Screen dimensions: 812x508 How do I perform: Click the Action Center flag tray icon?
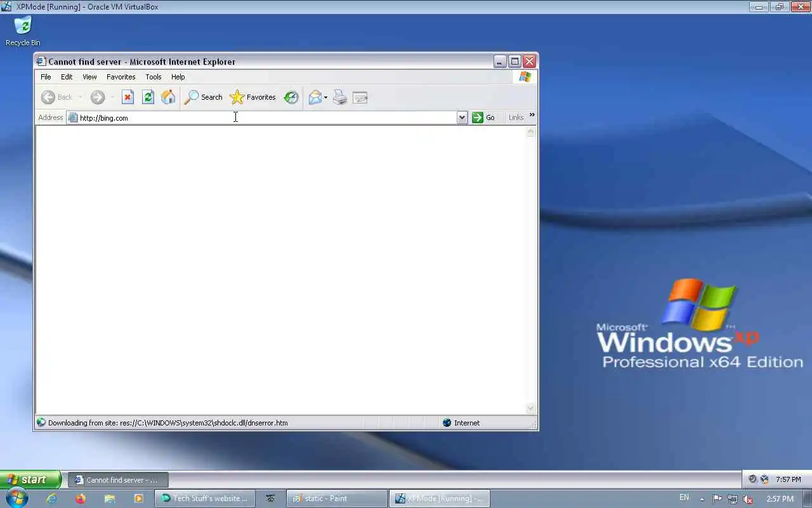(717, 499)
